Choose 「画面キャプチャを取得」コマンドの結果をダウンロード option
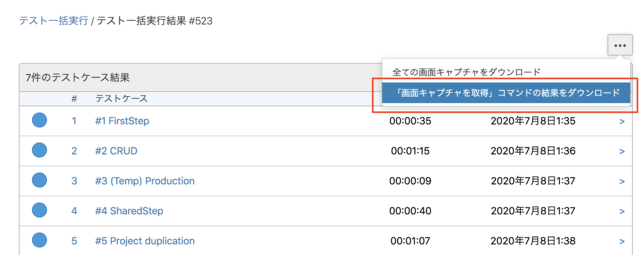 pyautogui.click(x=505, y=93)
